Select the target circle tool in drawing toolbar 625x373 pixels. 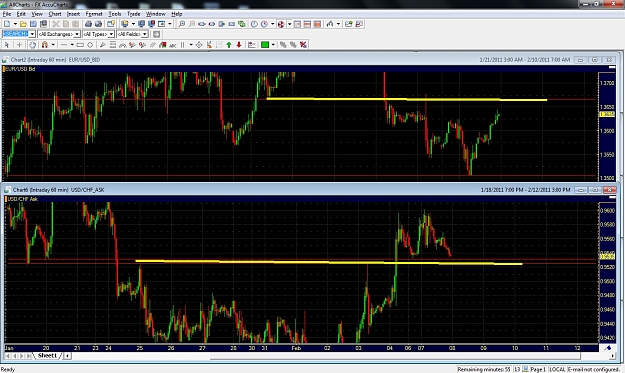[199, 45]
